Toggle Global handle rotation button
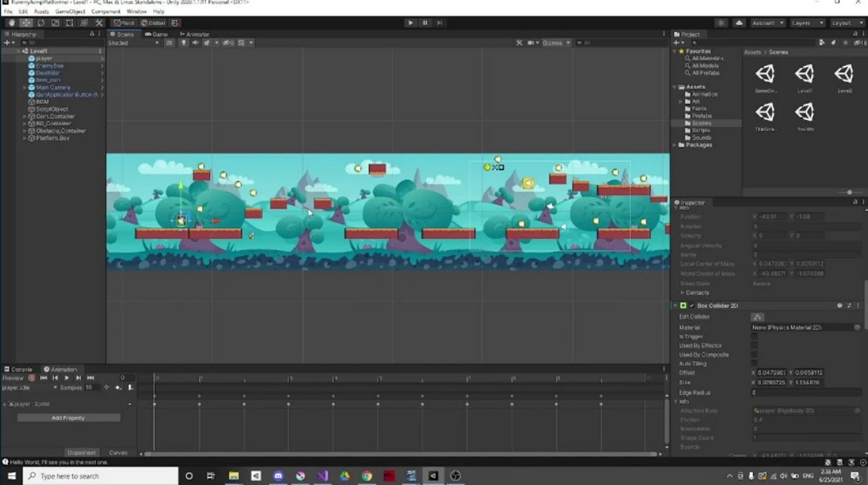Image resolution: width=868 pixels, height=485 pixels. point(154,23)
